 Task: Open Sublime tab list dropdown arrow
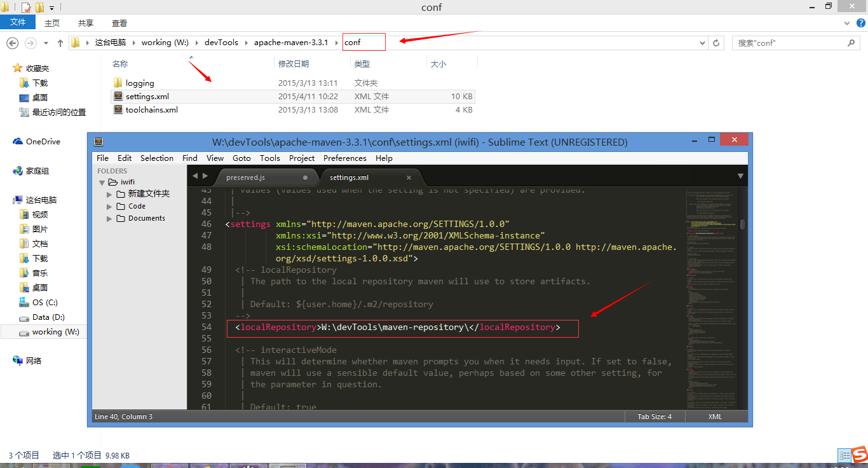(x=740, y=175)
